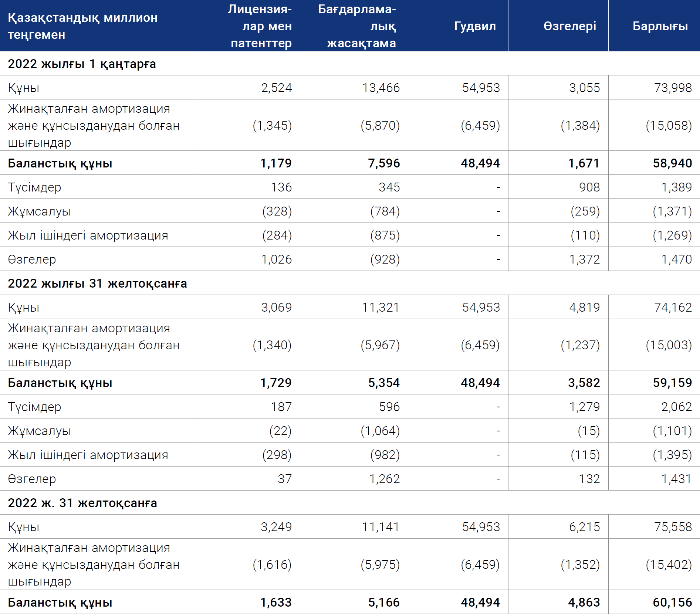Click the Түсімдер value 345
This screenshot has height=614, width=700.
pos(389,187)
